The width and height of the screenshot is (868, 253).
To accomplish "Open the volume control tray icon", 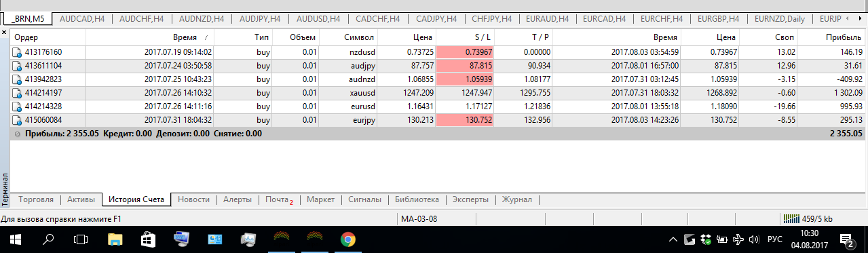I will (x=753, y=239).
